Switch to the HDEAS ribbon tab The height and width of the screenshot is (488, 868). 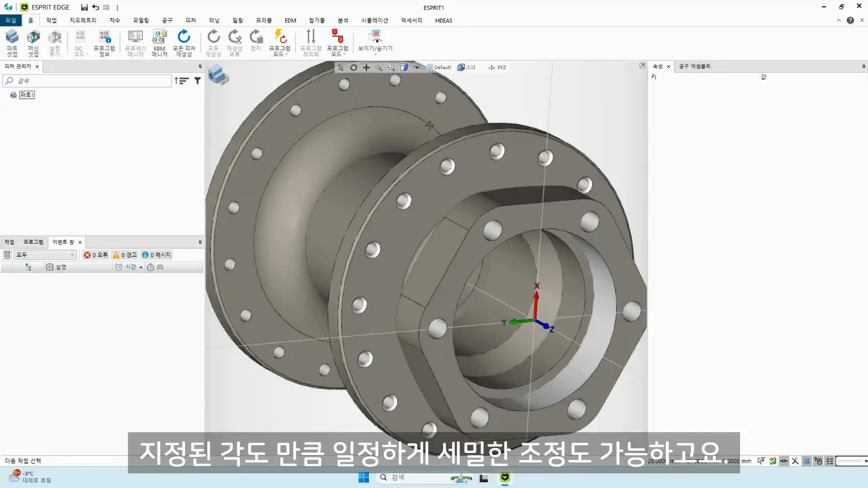point(443,20)
